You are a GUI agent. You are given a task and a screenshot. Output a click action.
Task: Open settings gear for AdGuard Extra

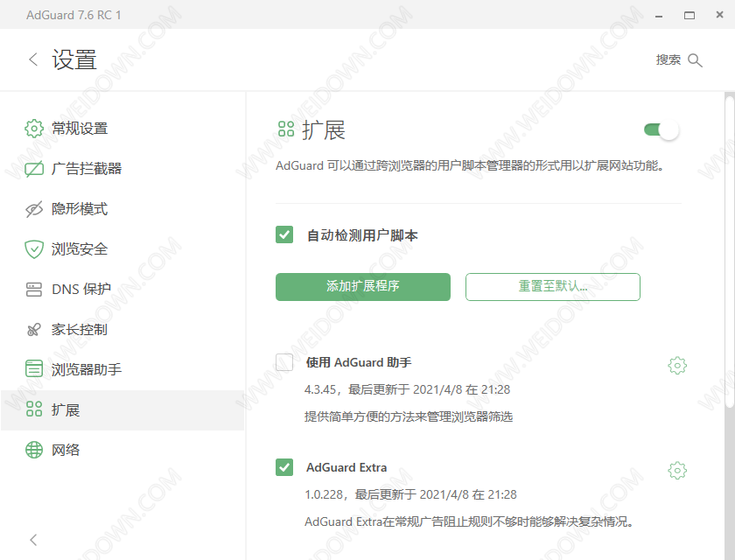pos(676,471)
